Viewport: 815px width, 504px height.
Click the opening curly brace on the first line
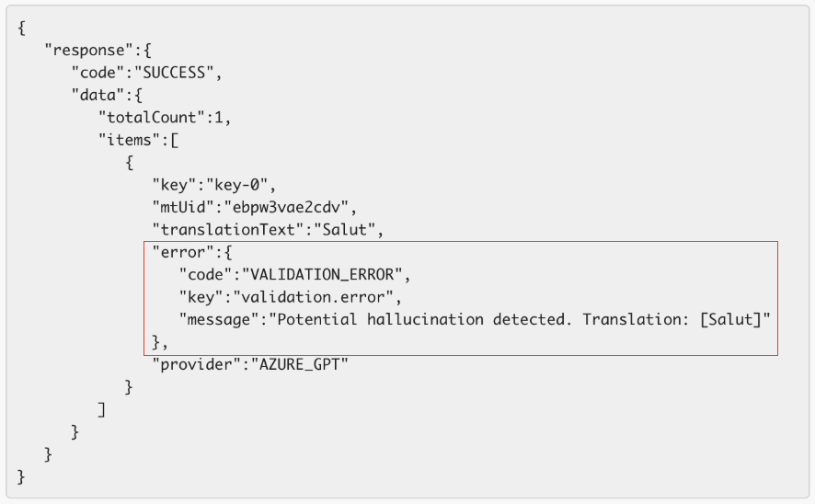[21, 28]
